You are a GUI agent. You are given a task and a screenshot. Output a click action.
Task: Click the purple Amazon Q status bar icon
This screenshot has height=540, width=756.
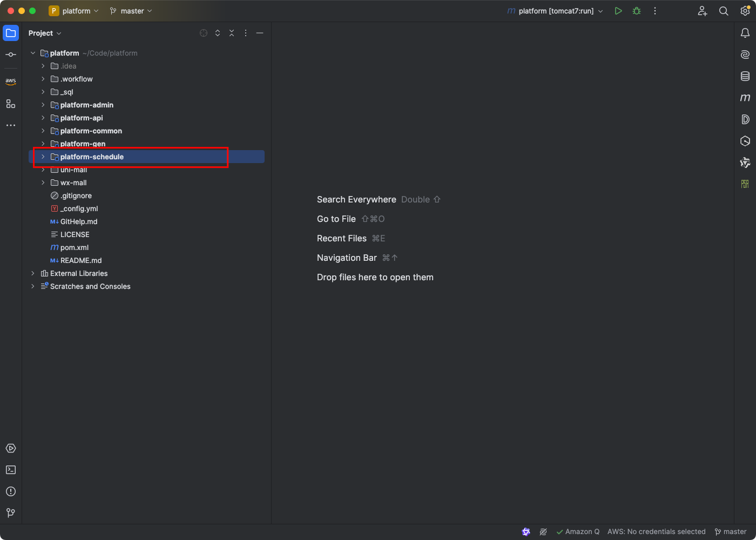point(526,532)
